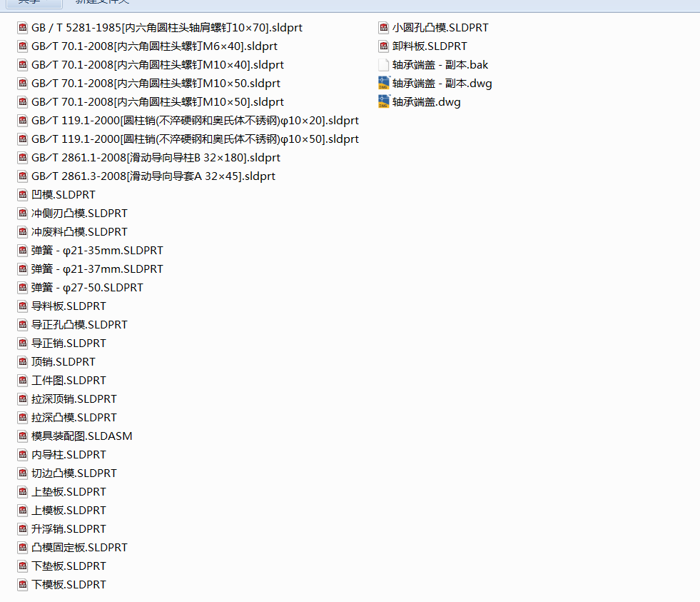This screenshot has width=700, height=602.
Task: Select file name 凹模.SLDPRT
Action: tap(64, 195)
